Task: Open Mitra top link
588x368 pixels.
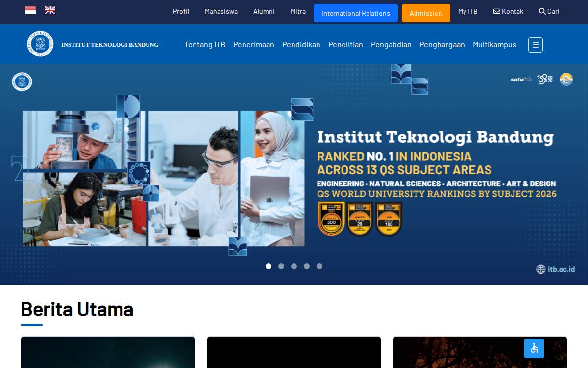Action: pos(298,11)
